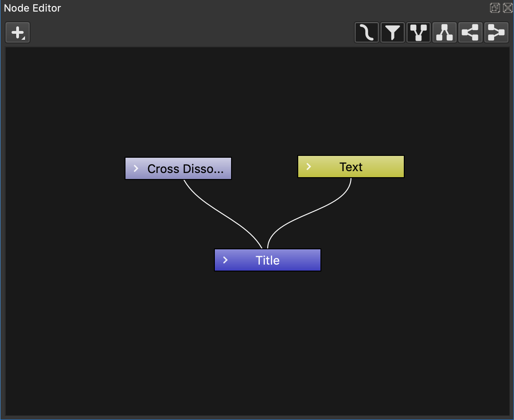Select the right-to-left flow layout icon
514x420 pixels.
pyautogui.click(x=470, y=32)
